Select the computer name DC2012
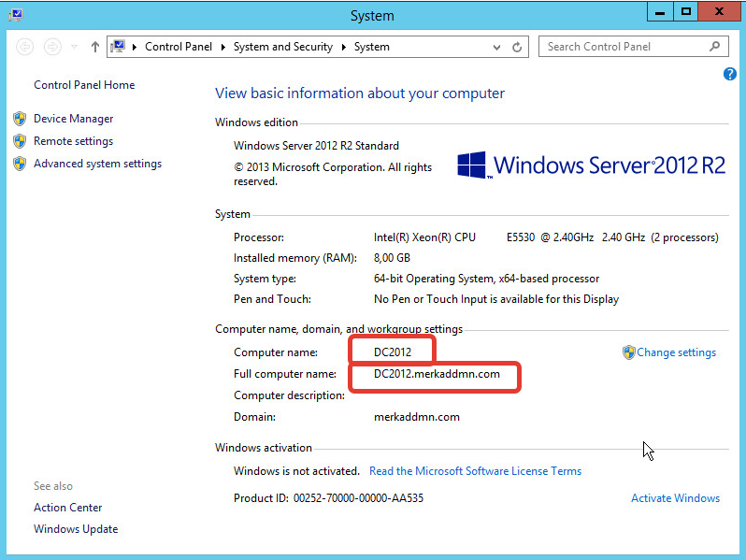Image resolution: width=746 pixels, height=560 pixels. 393,352
